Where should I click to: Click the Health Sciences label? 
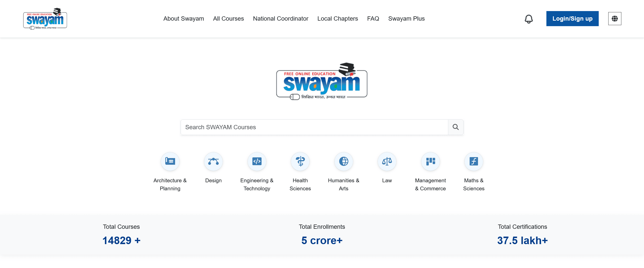(x=300, y=185)
